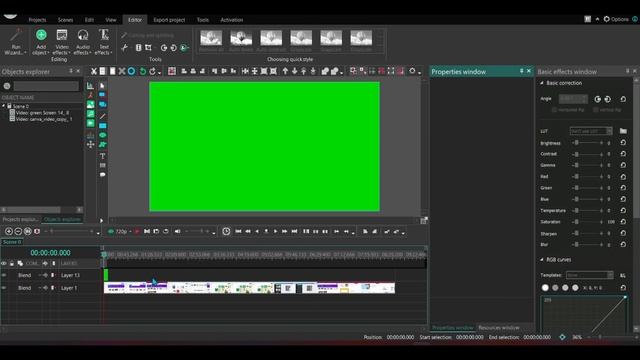The image size is (640, 360).
Task: Click the volume speaker icon
Action: tap(178, 231)
